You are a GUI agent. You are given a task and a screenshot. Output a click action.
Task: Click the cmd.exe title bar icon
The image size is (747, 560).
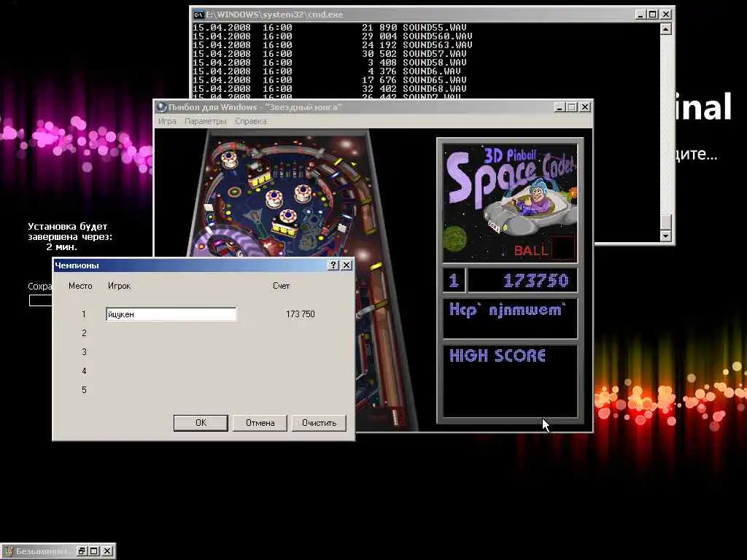point(198,15)
